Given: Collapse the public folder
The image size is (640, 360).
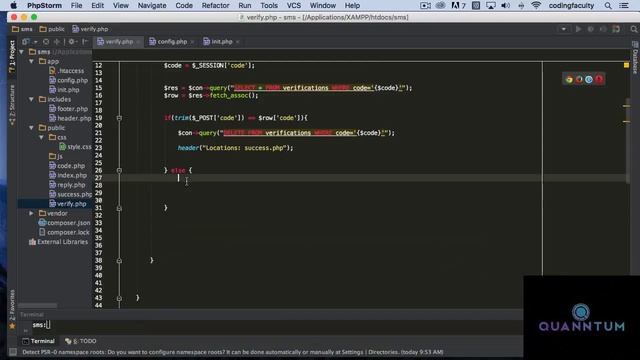Looking at the screenshot, I should click(31, 128).
